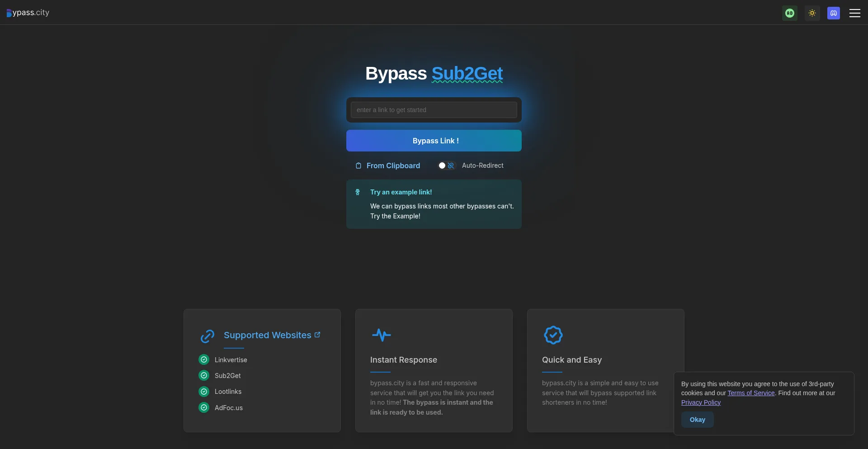Open the green RD icon in header
The image size is (868, 449).
790,13
